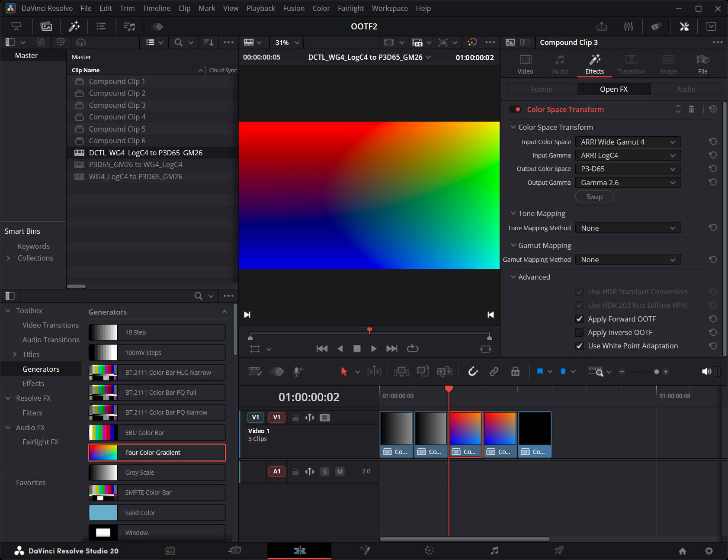728x560 pixels.
Task: Mute audio track A1
Action: [340, 471]
